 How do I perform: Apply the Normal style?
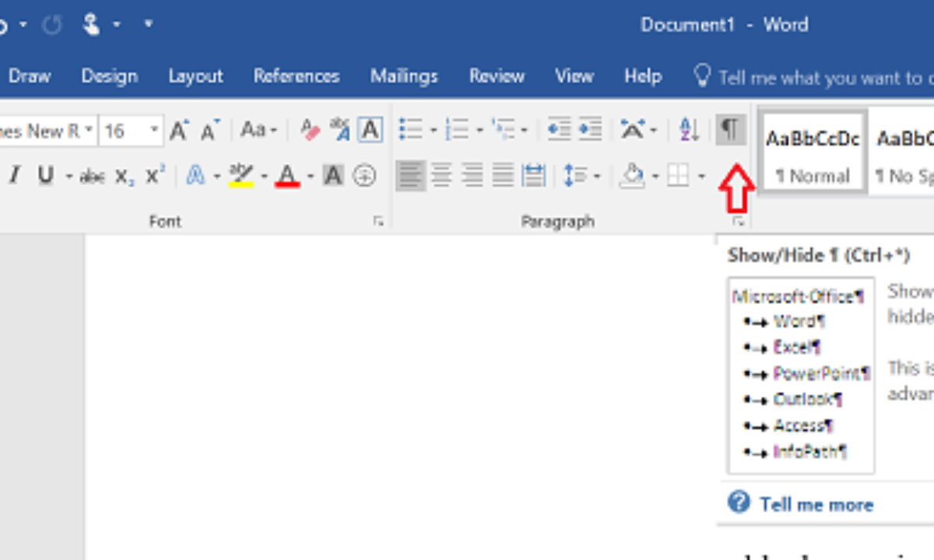click(x=812, y=152)
